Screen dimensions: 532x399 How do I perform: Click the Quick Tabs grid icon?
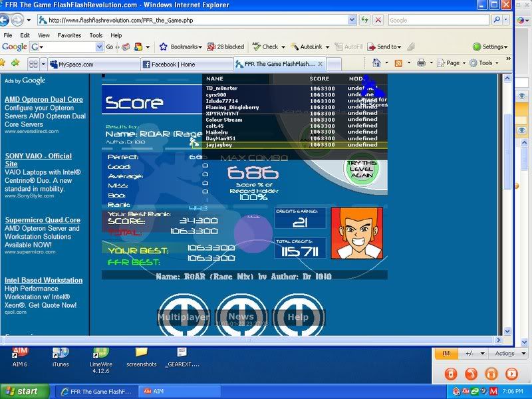(x=33, y=64)
